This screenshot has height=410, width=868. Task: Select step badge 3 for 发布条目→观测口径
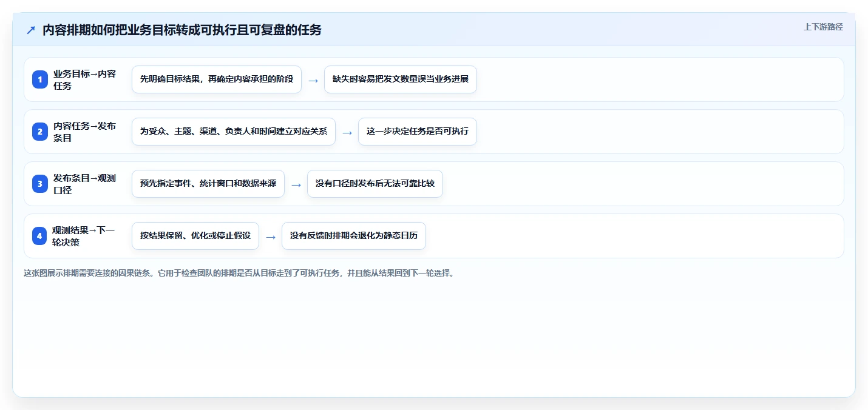[x=40, y=184]
